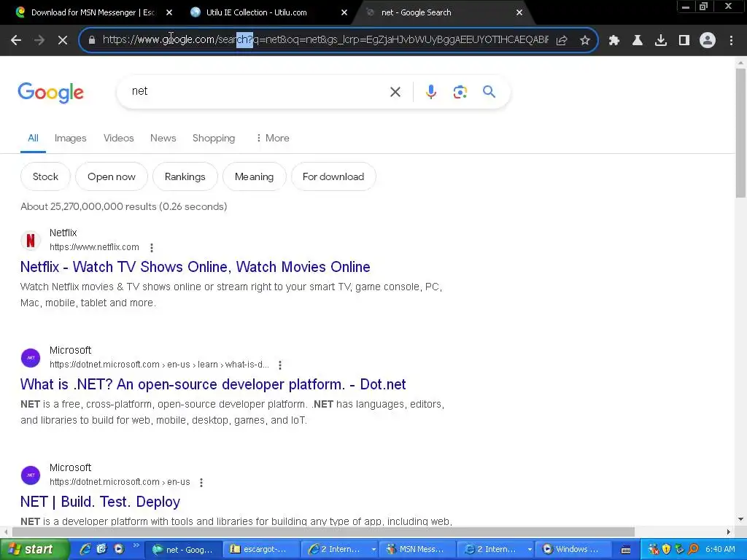Search by image with Google Lens
Viewport: 747px width, 560px height.
tap(460, 92)
